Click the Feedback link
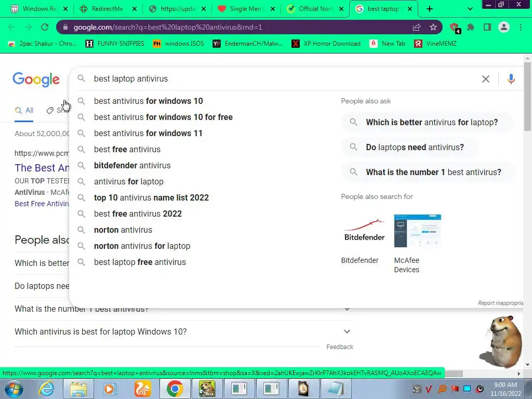 pyautogui.click(x=340, y=347)
